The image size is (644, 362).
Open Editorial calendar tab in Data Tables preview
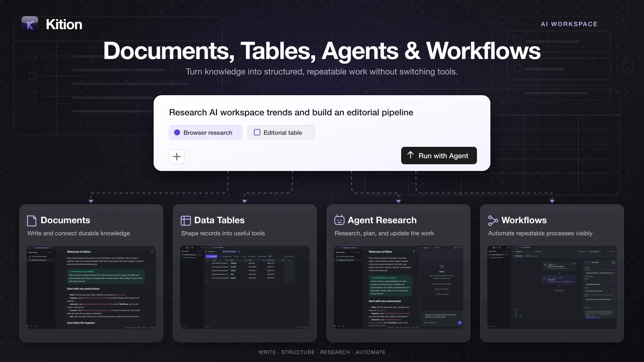point(229,252)
